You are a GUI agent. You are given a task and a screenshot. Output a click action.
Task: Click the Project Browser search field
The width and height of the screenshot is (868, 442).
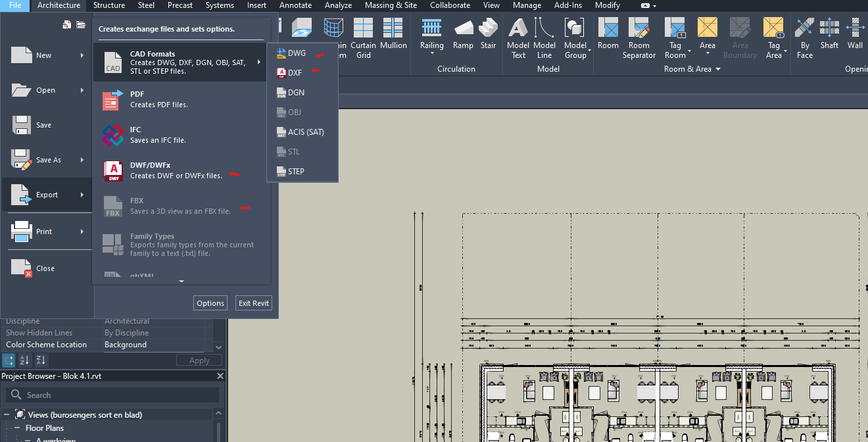coord(112,395)
